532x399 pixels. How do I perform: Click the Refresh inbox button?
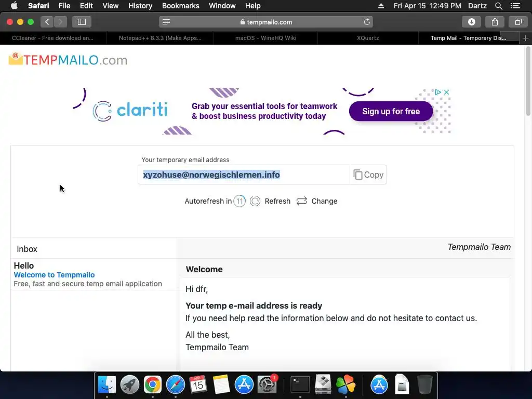(x=270, y=201)
